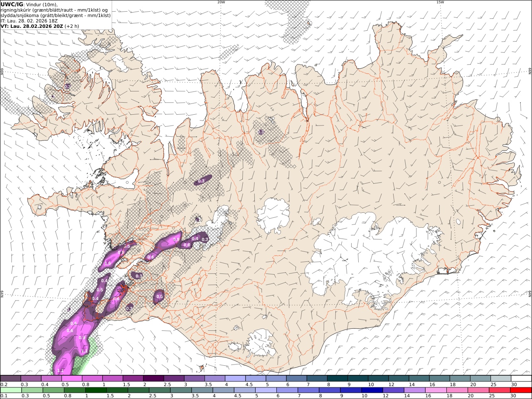The width and height of the screenshot is (532, 399).
Task: Click the 'rigning/skúrir (grænt/blátt/rautt - mm/1klst) og' line
Action: tap(54, 10)
